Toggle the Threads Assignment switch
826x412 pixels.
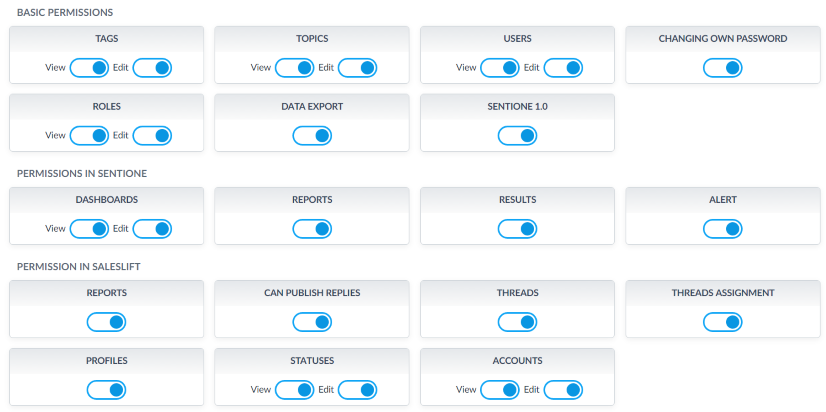[723, 322]
